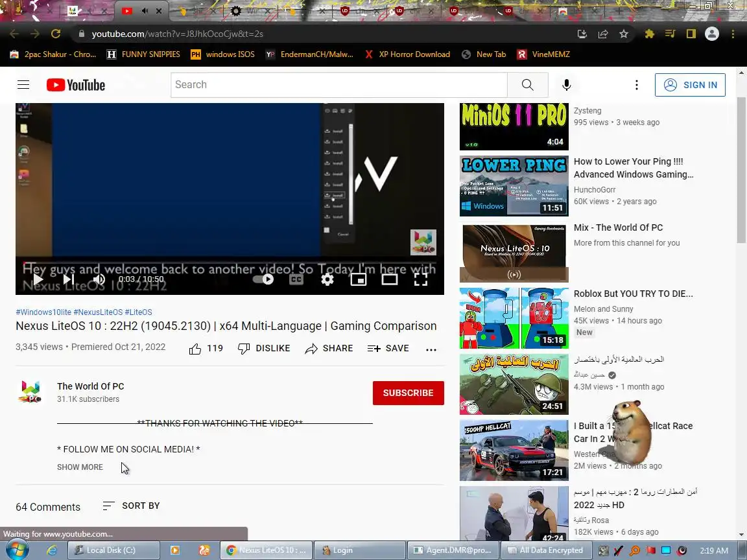Mute the YouTube tab audio icon
Screen dimensions: 747x560
[x=145, y=10]
